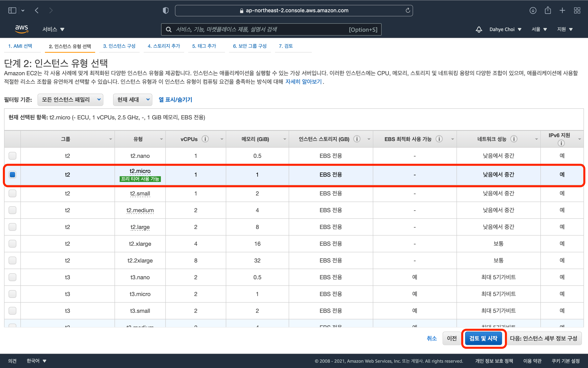Click the vCPUs info icon
The width and height of the screenshot is (588, 368).
[x=205, y=139]
